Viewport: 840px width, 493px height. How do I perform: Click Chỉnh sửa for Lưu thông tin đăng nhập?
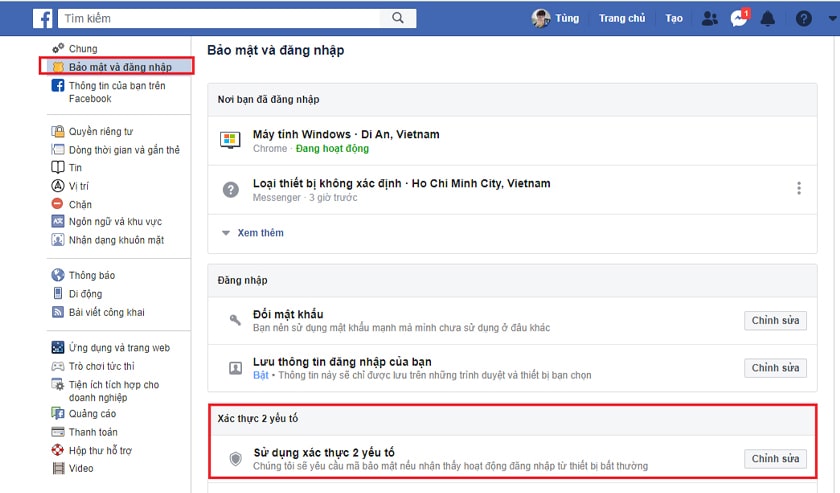pyautogui.click(x=775, y=368)
